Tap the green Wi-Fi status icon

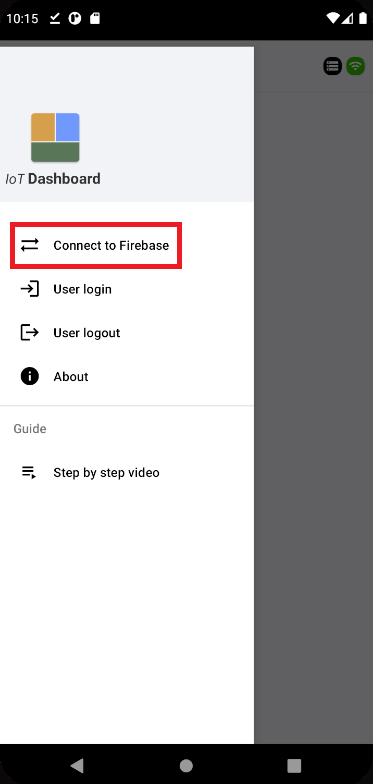356,66
